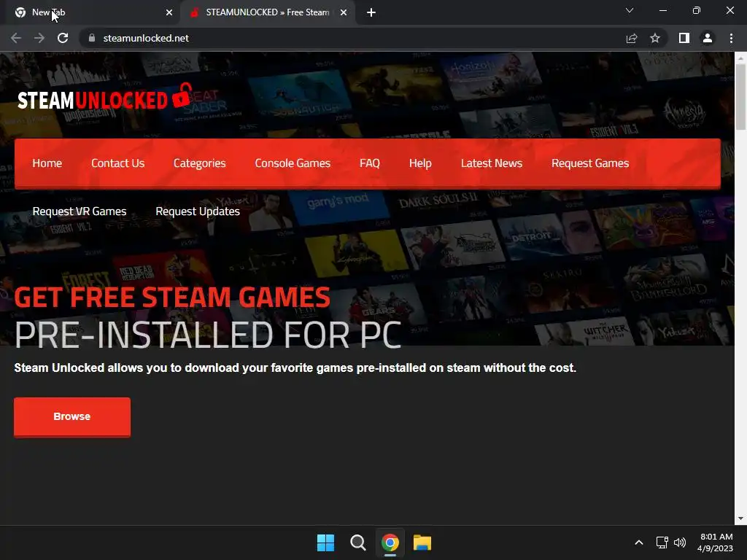
Task: Click the red Browse button
Action: (x=72, y=416)
